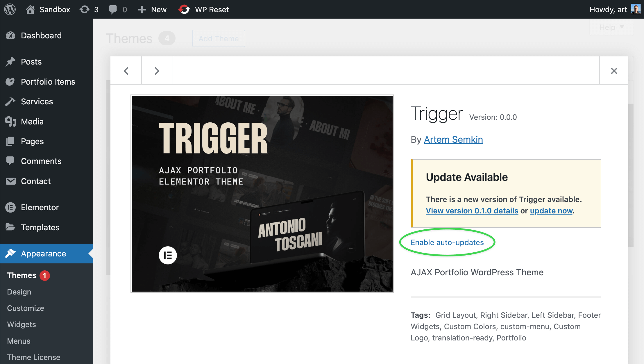Open the Artem Semkin author link
Image resolution: width=644 pixels, height=364 pixels.
(x=453, y=140)
